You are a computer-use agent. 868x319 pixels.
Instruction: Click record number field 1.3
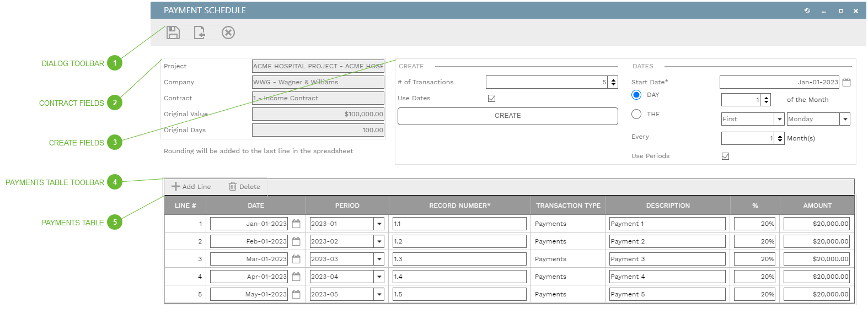(x=459, y=259)
